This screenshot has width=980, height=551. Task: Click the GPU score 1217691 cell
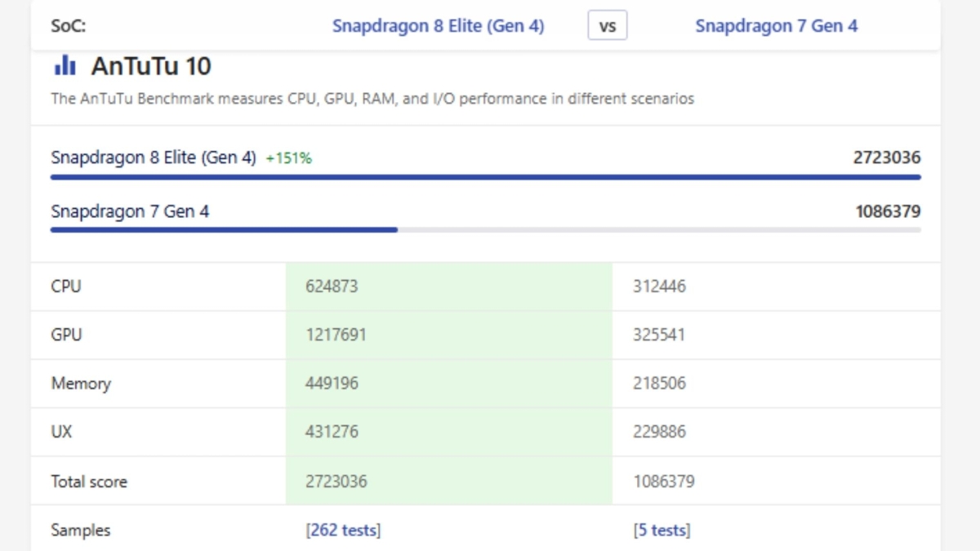(x=336, y=335)
